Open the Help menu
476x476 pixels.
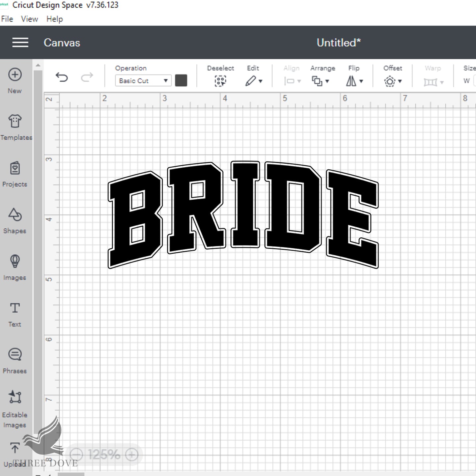click(54, 19)
